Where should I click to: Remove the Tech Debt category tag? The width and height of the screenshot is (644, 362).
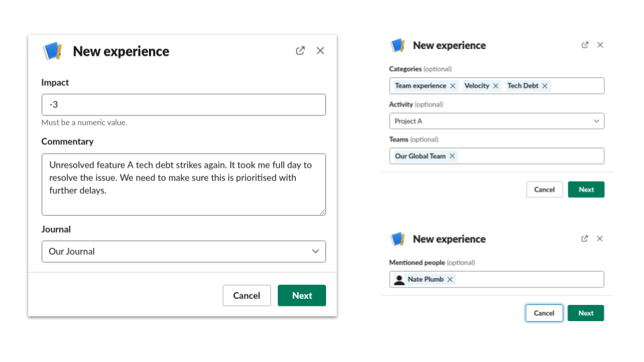point(545,86)
